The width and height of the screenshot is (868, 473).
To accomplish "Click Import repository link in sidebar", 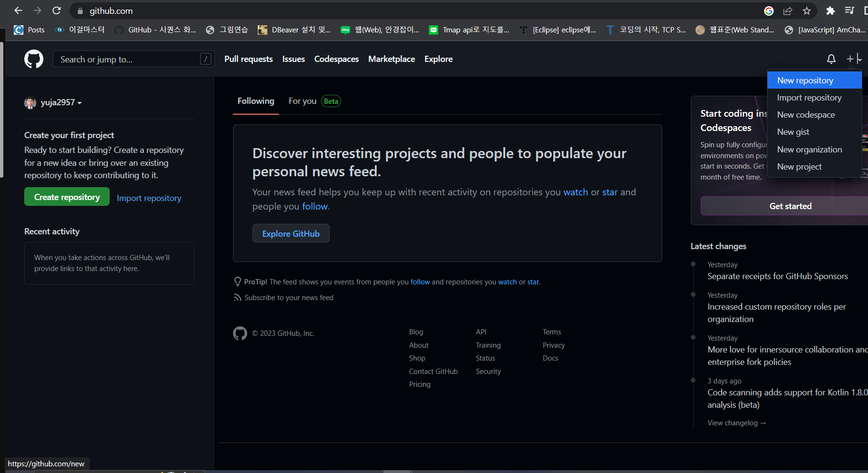I will [x=149, y=198].
